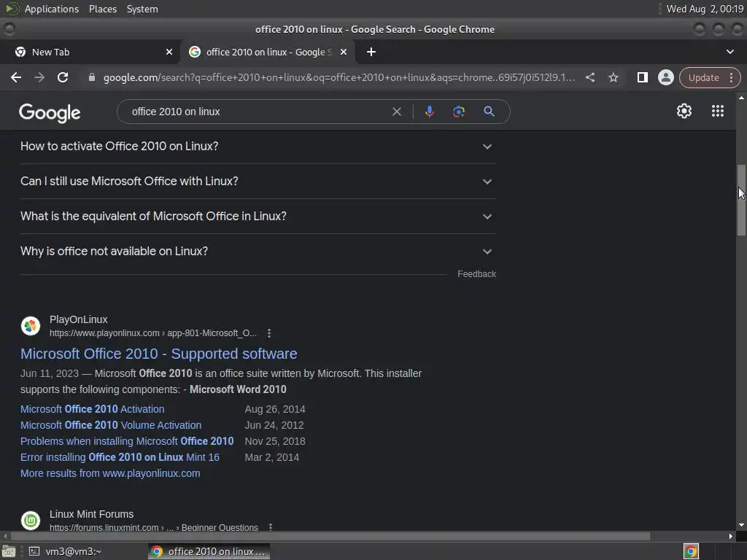Open options menu for PlayOnLinux result
Viewport: 747px width, 560px height.
(269, 333)
